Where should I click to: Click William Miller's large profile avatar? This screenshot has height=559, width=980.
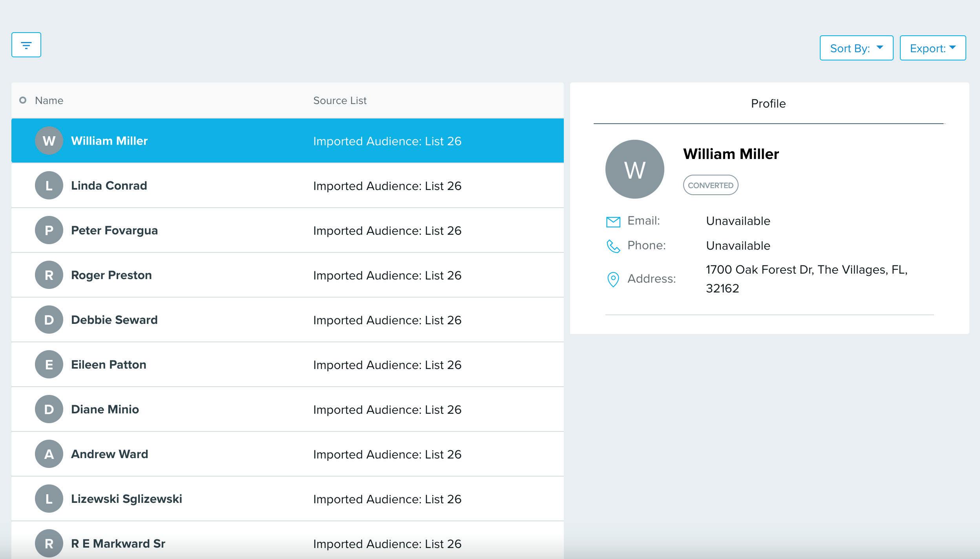[634, 169]
